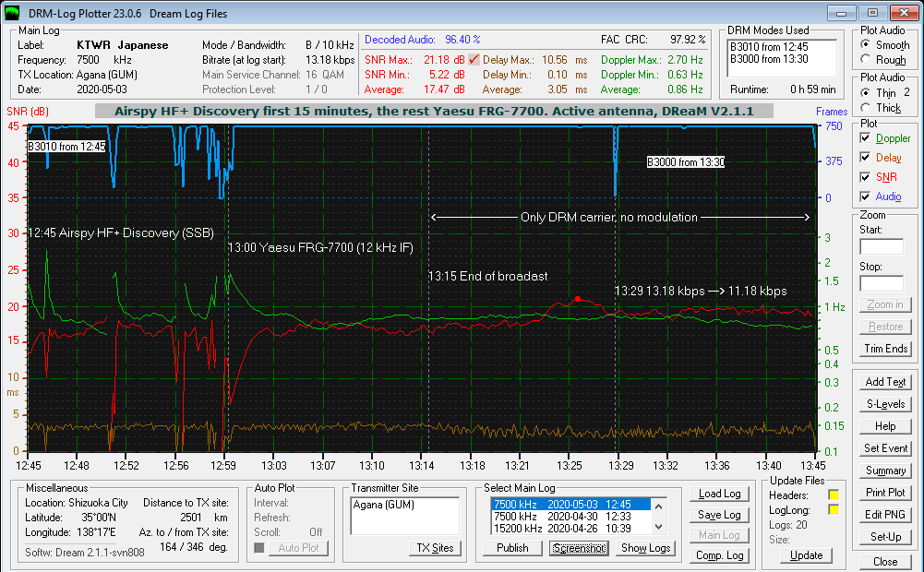The image size is (924, 572).
Task: Click the B3010 from 12:45 plot label
Action: coord(66,147)
